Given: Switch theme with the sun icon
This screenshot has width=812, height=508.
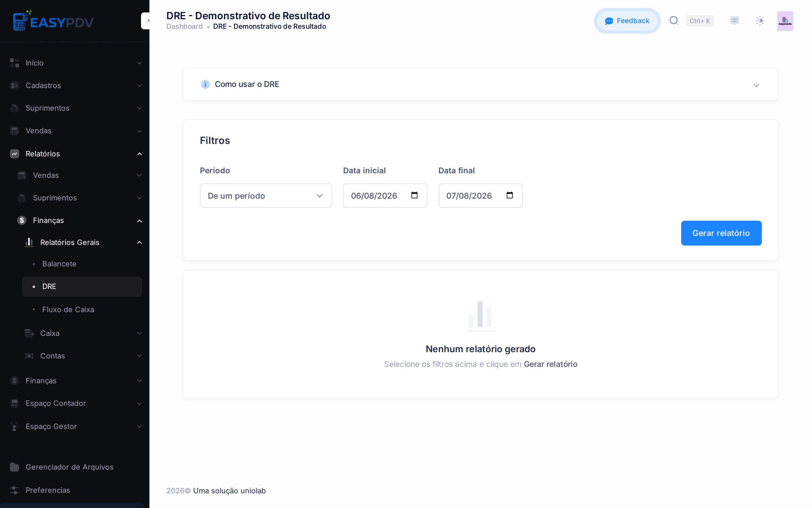Looking at the screenshot, I should click(760, 21).
